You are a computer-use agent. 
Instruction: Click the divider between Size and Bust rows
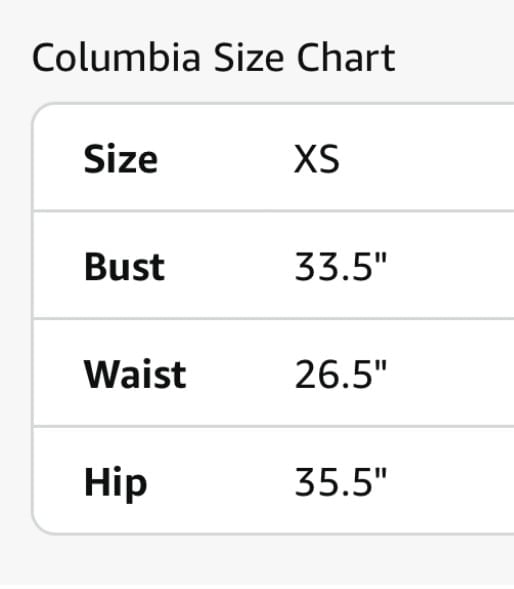274,211
